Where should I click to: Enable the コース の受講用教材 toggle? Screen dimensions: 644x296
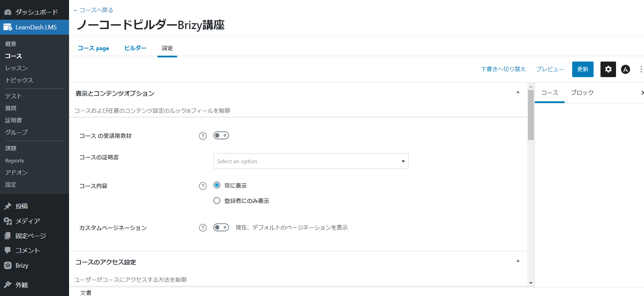click(x=221, y=136)
